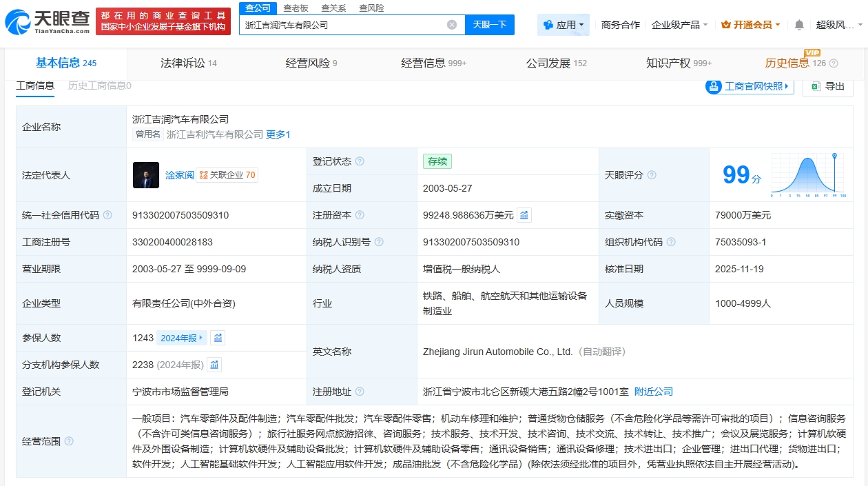Image resolution: width=868 pixels, height=486 pixels.
Task: Click the legal representative's avatar photo
Action: (146, 175)
